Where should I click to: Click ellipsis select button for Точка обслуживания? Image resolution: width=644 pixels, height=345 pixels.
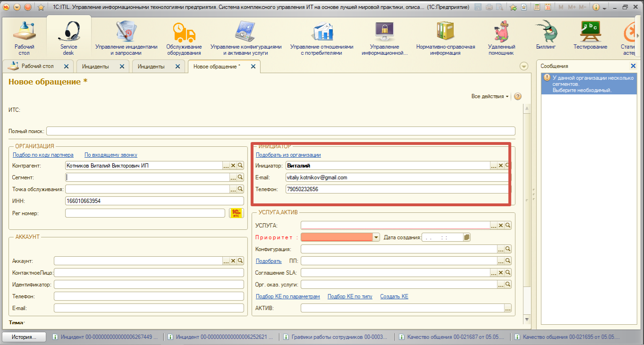click(x=233, y=189)
